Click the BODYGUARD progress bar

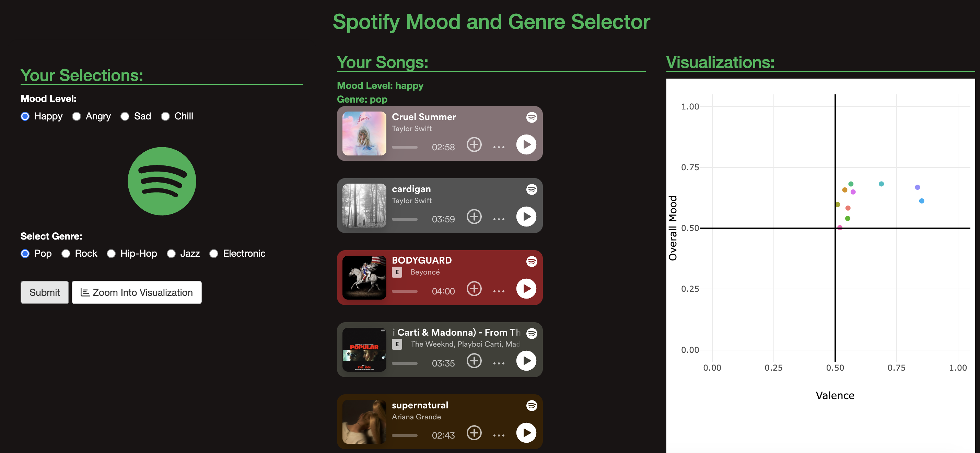pyautogui.click(x=405, y=291)
